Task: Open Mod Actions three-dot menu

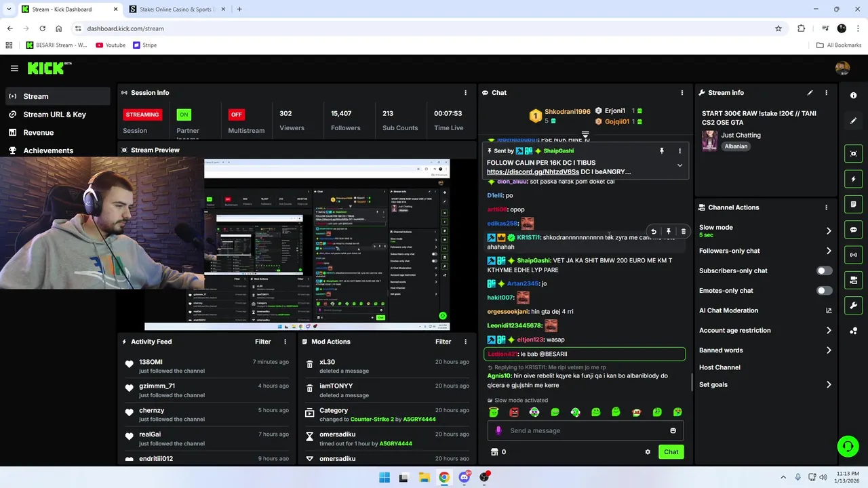Action: 465,342
